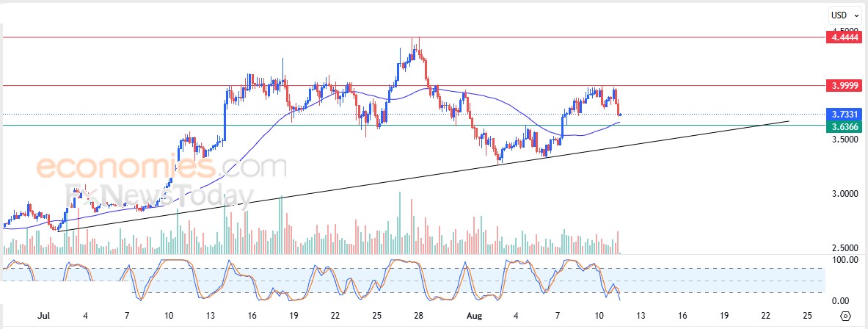Click the 13 date label after Jul

(211, 316)
